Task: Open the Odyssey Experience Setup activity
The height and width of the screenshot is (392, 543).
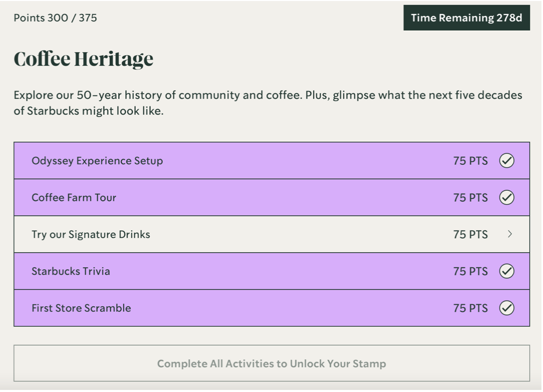Action: point(97,161)
